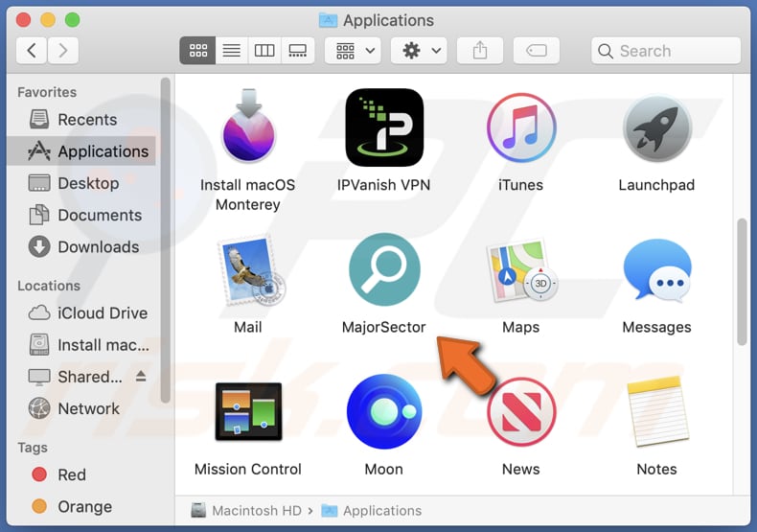Image resolution: width=757 pixels, height=532 pixels.
Task: Switch to gallery view
Action: 297,50
